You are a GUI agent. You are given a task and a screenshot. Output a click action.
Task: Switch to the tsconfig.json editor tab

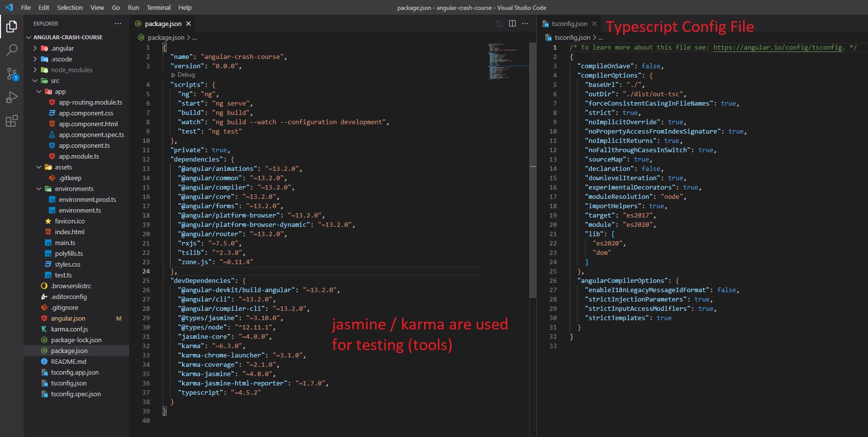pos(569,24)
